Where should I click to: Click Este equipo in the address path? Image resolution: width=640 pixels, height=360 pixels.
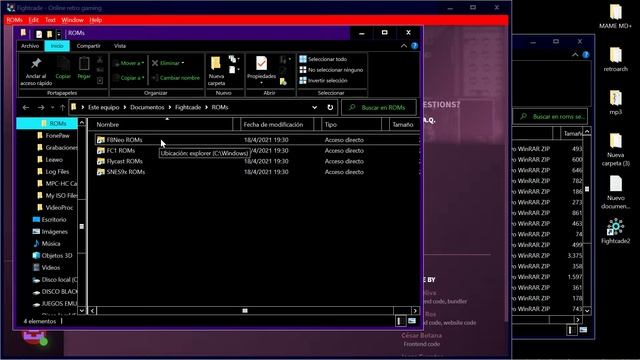[104, 107]
